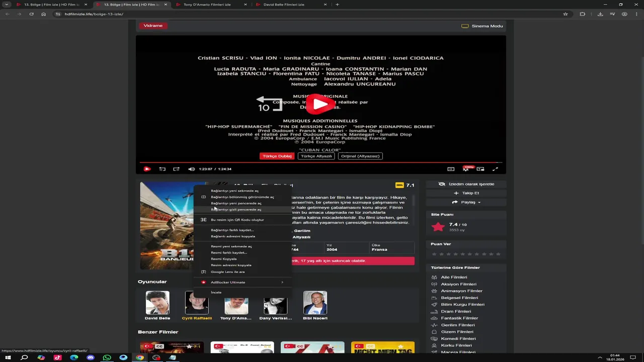Open Microsoft Edge from taskbar
This screenshot has height=362, width=644.
point(74,357)
